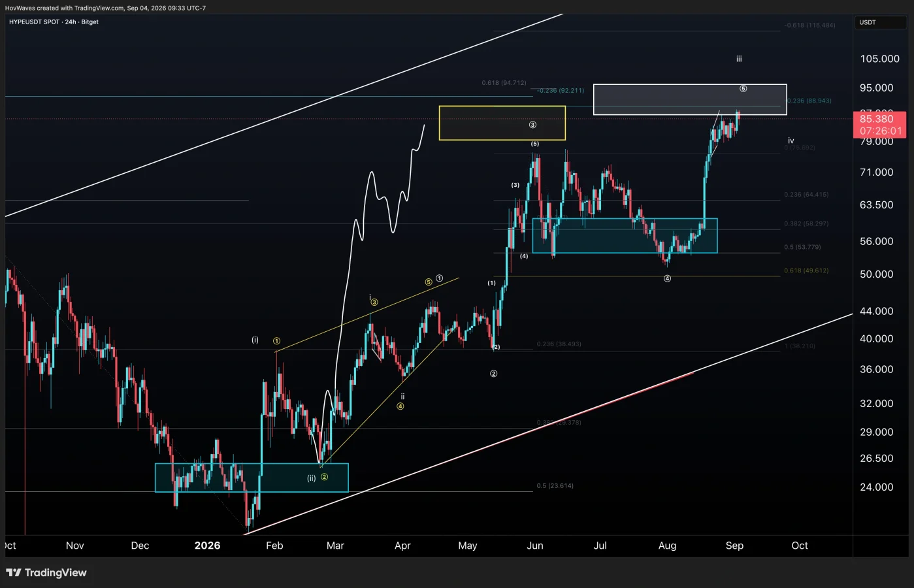Click the Sep label on the time axis
Image resolution: width=914 pixels, height=588 pixels.
[x=734, y=546]
